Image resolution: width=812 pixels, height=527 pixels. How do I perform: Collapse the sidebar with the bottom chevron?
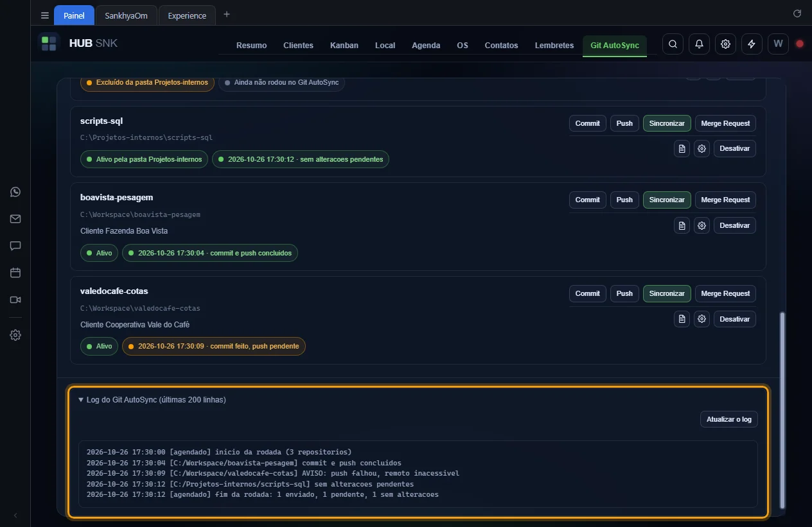point(15,515)
